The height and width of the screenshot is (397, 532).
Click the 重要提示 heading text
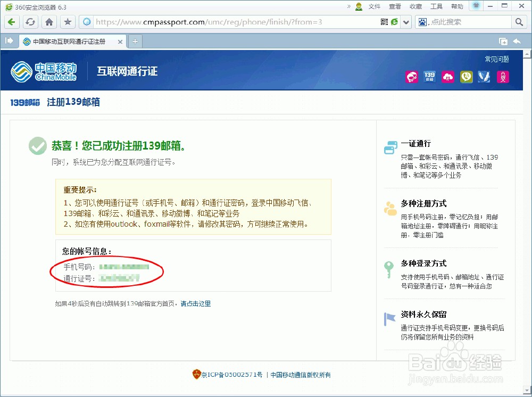[x=80, y=190]
